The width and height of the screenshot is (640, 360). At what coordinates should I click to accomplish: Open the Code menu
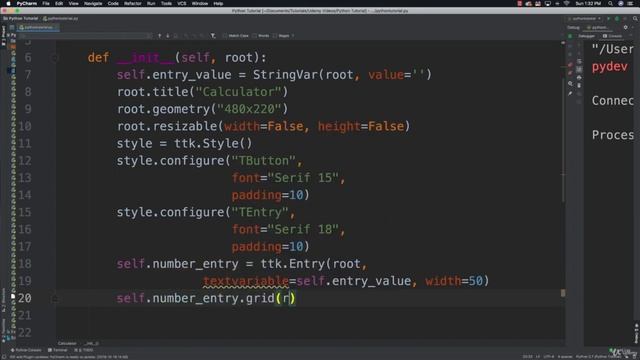pos(113,3)
